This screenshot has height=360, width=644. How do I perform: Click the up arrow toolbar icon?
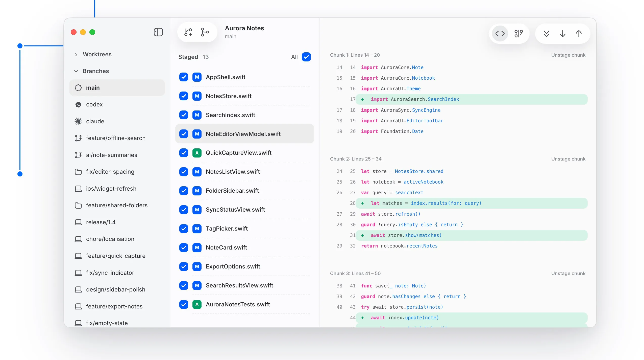[579, 33]
